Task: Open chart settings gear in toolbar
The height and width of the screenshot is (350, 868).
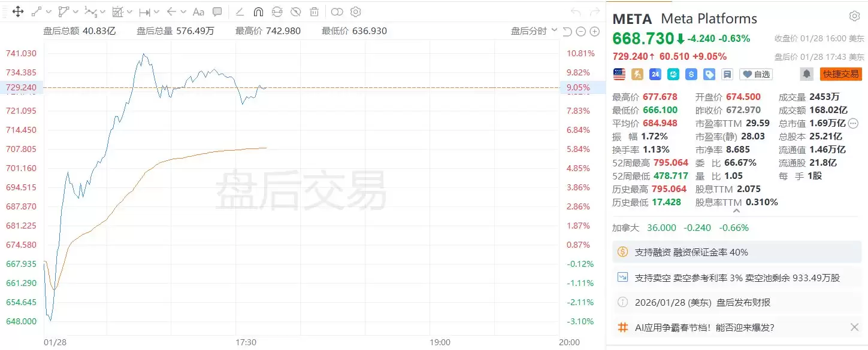Action: 355,11
